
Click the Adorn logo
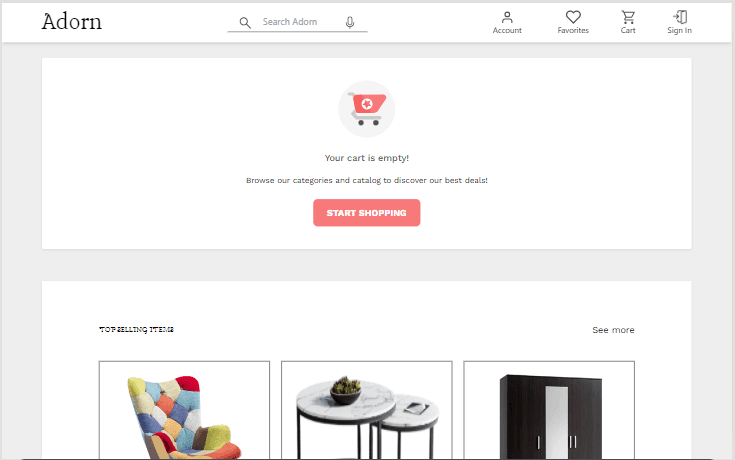72,22
